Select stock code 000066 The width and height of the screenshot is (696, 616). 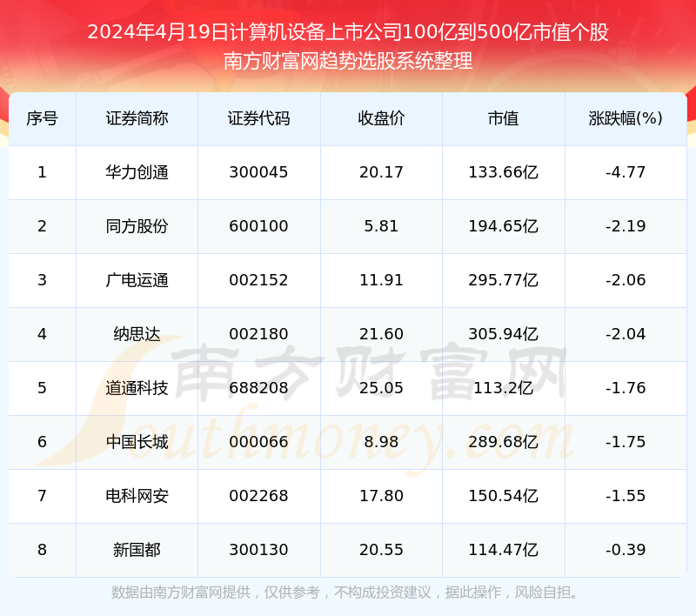[258, 442]
